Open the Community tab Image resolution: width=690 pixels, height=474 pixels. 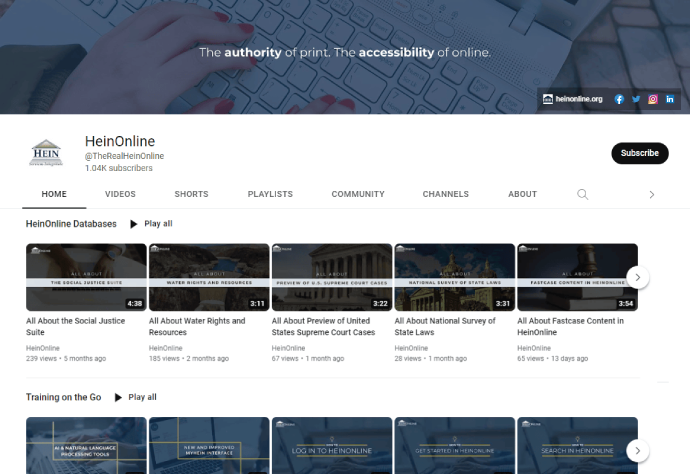pyautogui.click(x=358, y=194)
